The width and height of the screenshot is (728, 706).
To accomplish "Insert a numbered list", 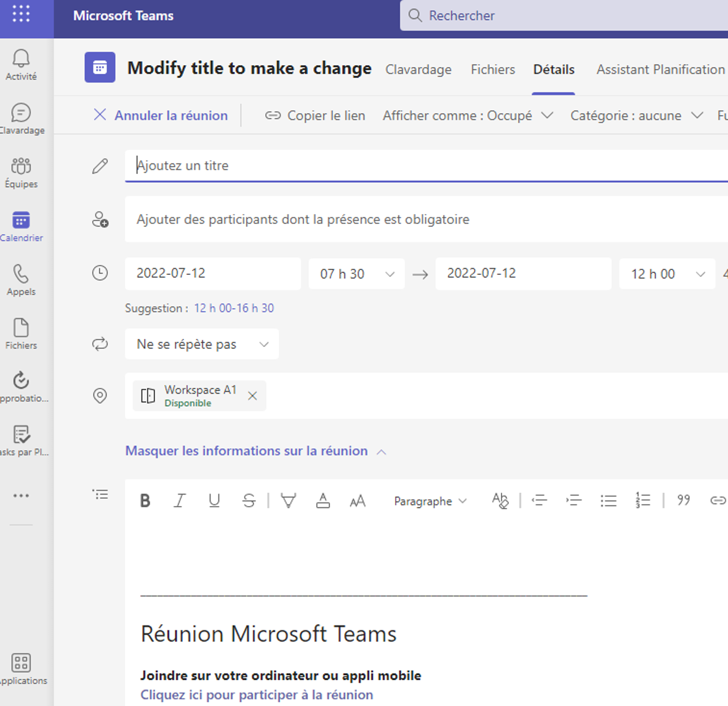I will (x=643, y=501).
